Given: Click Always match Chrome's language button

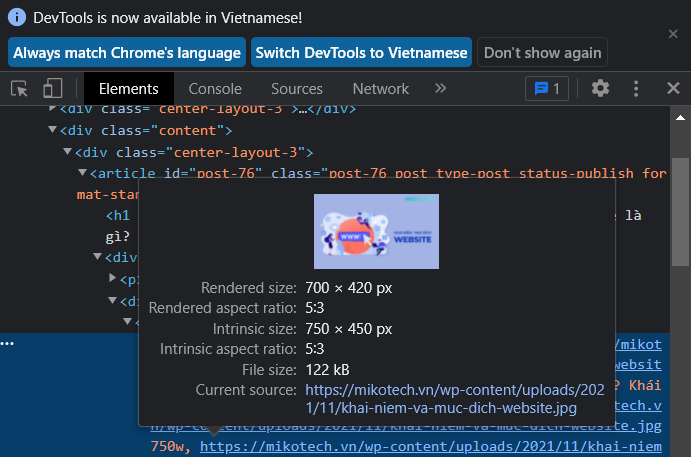Looking at the screenshot, I should [x=127, y=52].
